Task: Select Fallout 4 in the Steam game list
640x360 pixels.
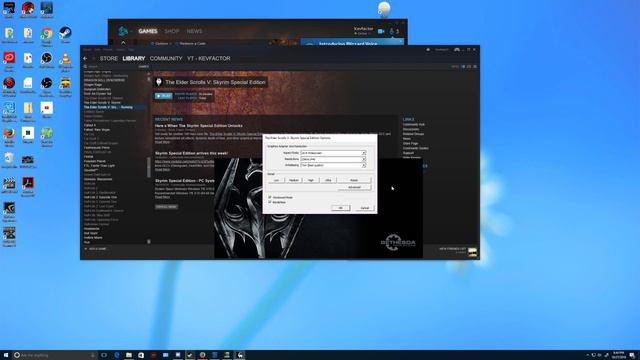Action: 90,125
